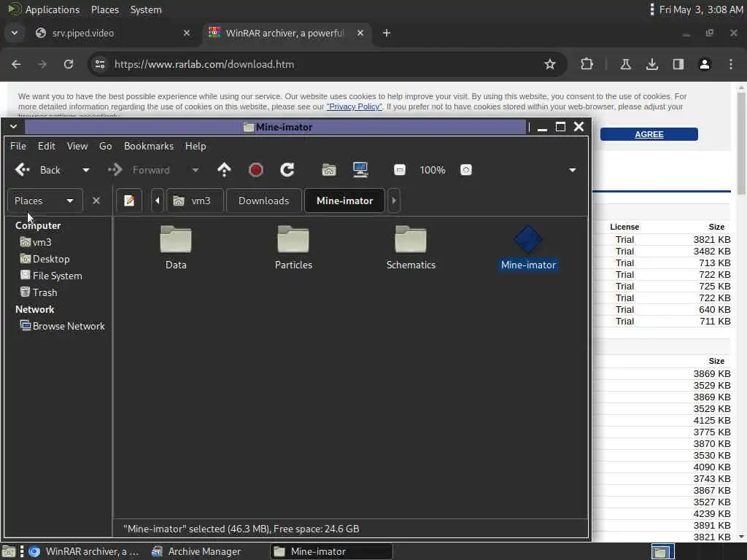
Task: Open File System in the sidebar
Action: [x=51, y=276]
